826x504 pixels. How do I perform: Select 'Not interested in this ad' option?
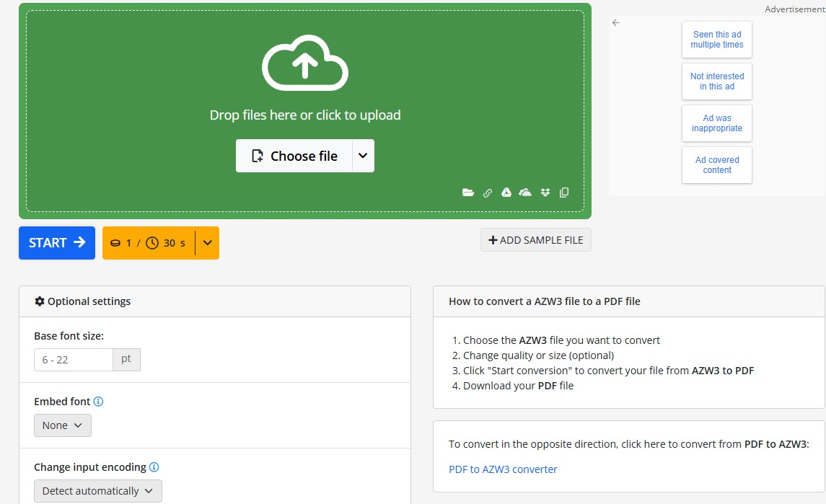coord(716,81)
